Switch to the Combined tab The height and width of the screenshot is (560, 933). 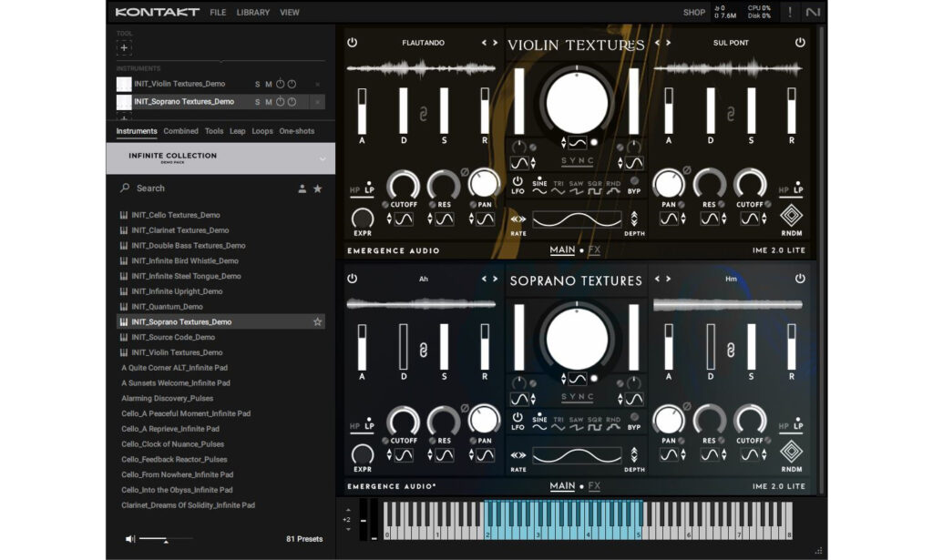pyautogui.click(x=181, y=131)
